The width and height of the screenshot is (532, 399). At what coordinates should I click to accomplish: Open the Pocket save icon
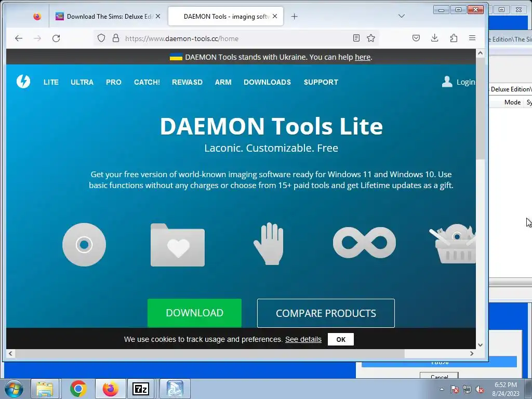point(416,38)
